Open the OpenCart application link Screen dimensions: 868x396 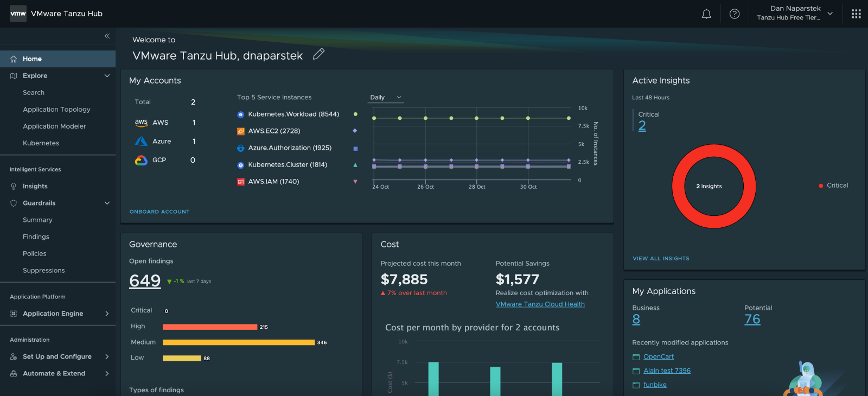click(659, 357)
